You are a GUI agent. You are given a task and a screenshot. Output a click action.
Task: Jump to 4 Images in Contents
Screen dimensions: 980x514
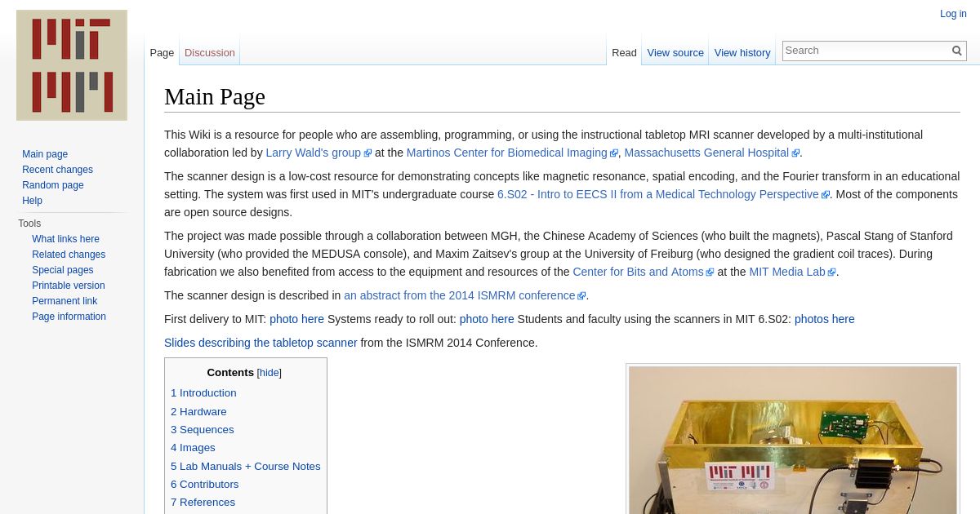tap(193, 448)
